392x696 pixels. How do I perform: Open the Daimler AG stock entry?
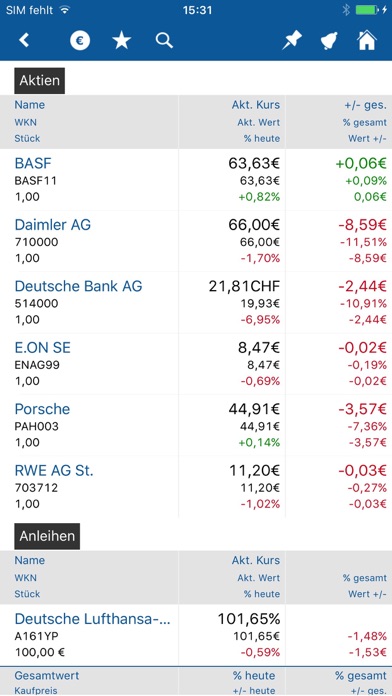coord(196,241)
